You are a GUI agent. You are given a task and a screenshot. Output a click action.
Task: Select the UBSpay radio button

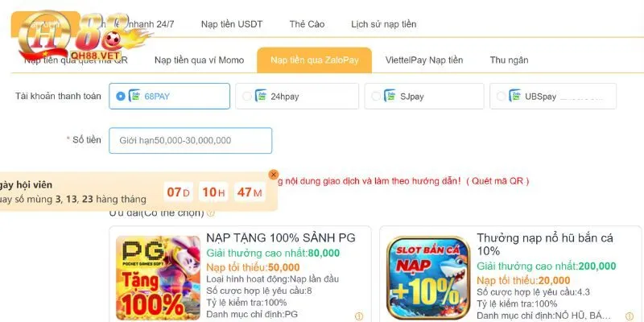point(501,96)
